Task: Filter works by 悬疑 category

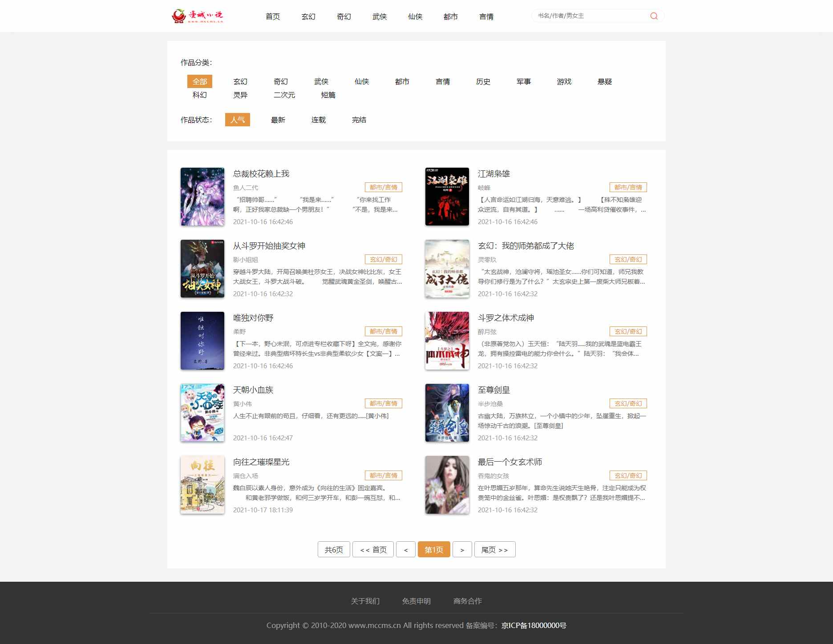Action: [x=605, y=81]
